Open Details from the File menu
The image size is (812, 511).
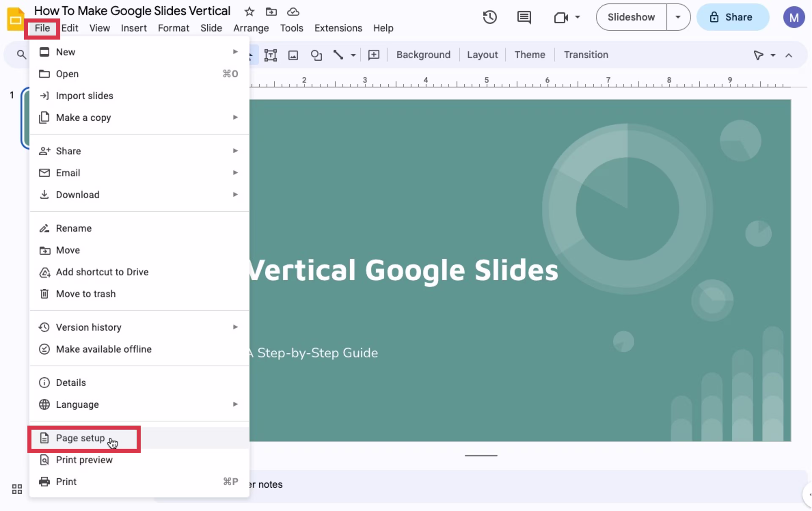(x=139, y=383)
